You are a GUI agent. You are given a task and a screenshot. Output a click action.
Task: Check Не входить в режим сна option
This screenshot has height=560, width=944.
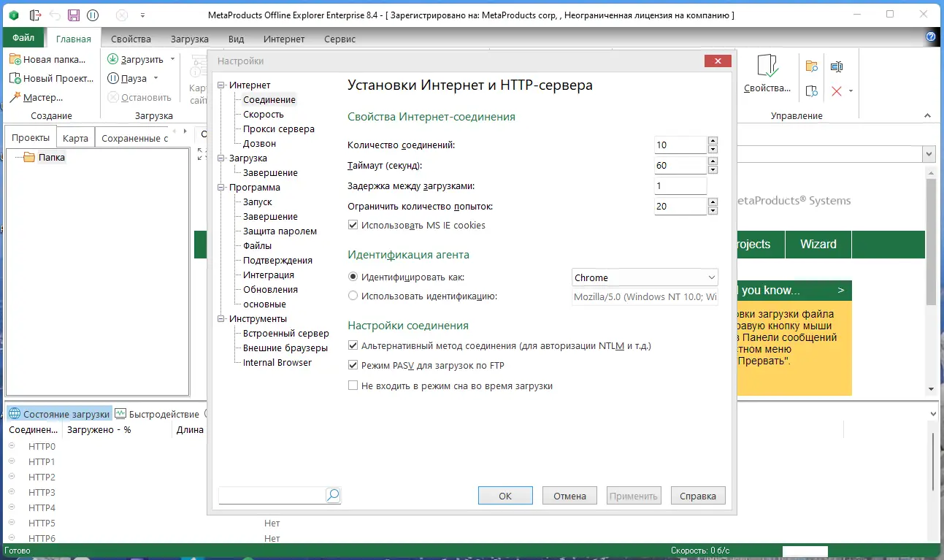tap(353, 386)
